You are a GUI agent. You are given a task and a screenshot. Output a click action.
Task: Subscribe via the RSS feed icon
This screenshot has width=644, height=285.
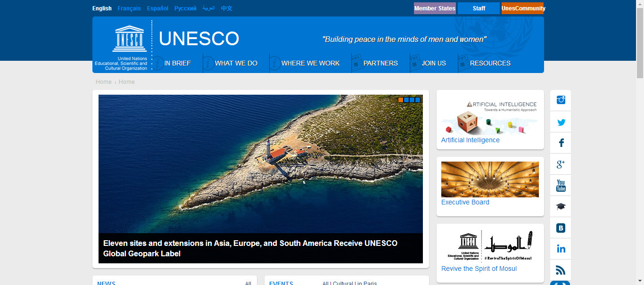point(561,270)
